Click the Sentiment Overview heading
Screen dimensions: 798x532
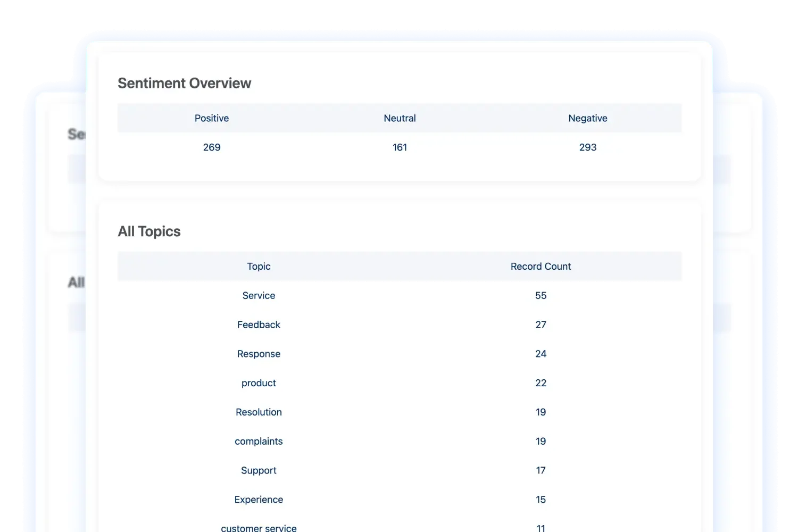coord(184,83)
